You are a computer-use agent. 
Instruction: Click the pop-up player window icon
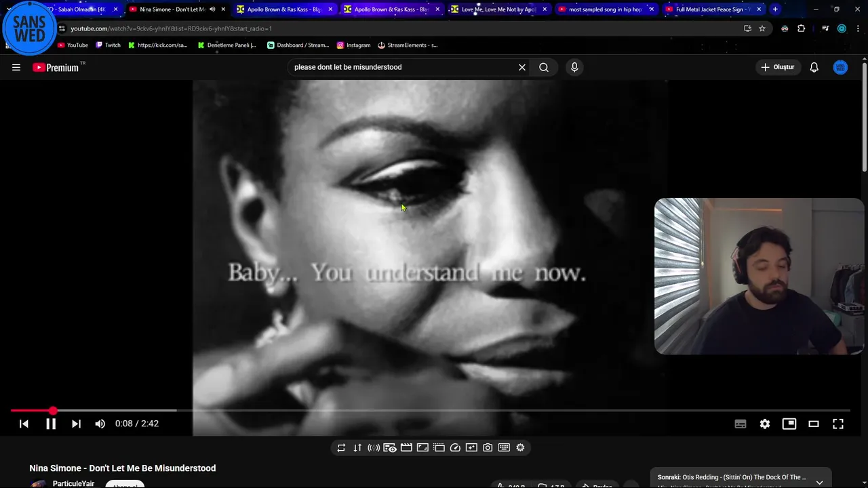tap(439, 447)
